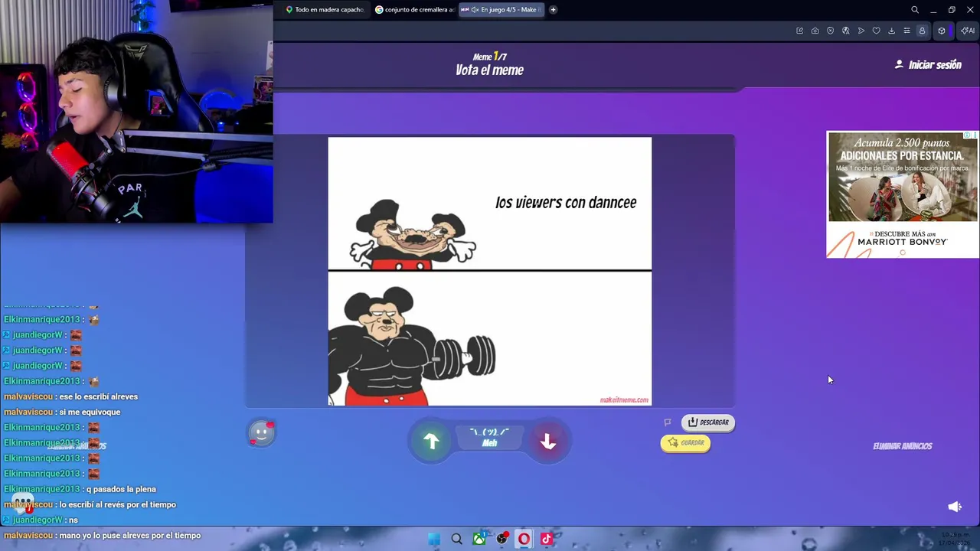The width and height of the screenshot is (980, 551).
Task: Click Eliminar anuncios below the ad
Action: (x=903, y=446)
